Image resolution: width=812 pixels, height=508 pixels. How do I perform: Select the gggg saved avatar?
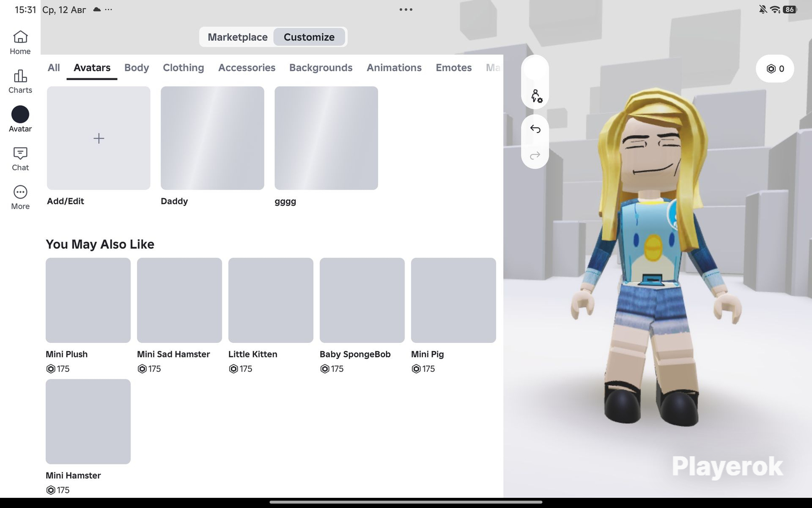click(326, 138)
